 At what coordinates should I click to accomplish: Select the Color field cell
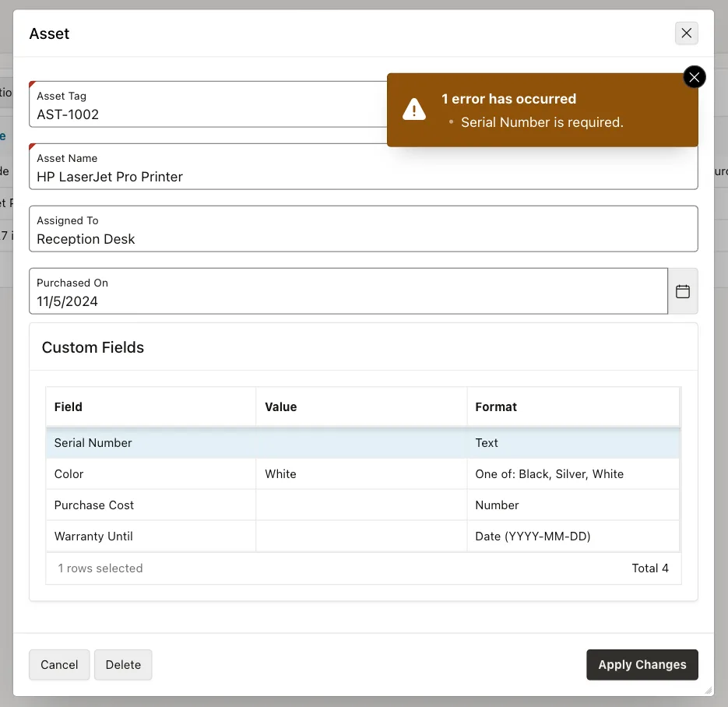[151, 474]
